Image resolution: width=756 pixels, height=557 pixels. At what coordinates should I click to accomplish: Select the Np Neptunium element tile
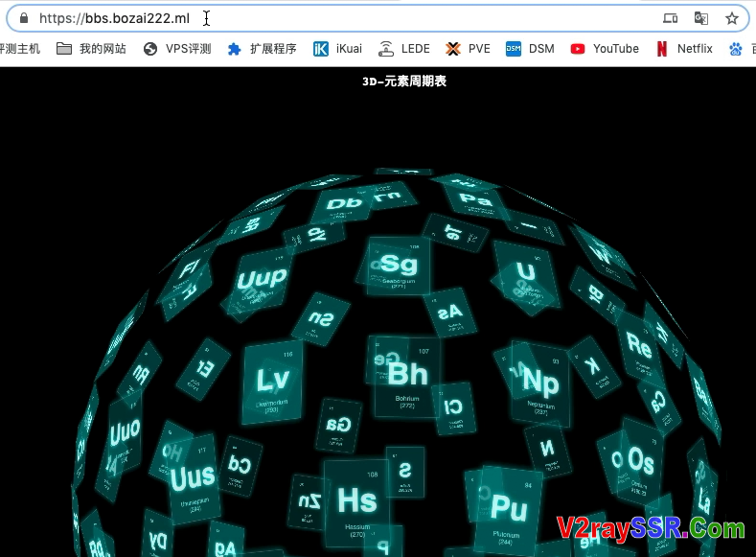pyautogui.click(x=541, y=382)
